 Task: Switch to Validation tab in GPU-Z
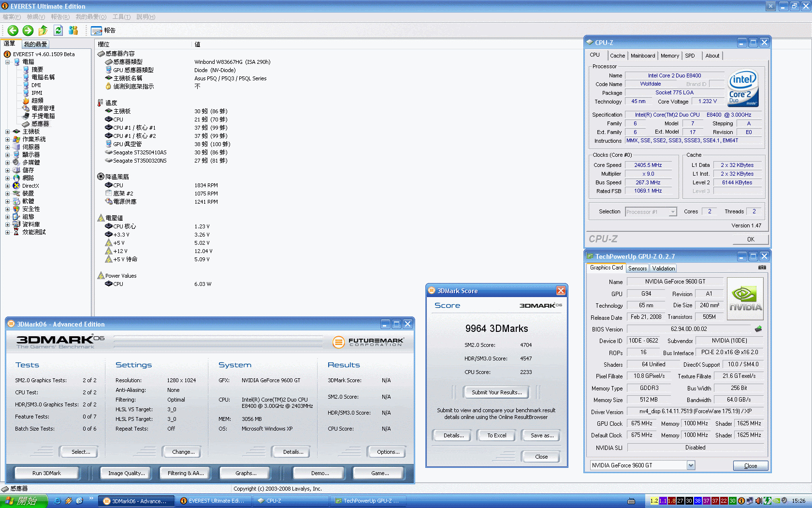664,269
